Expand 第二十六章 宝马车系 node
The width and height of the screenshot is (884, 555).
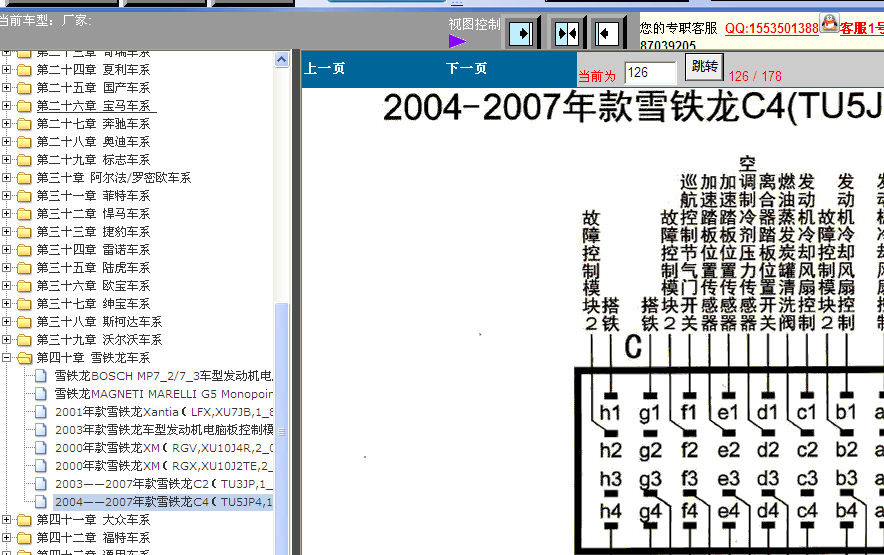coord(6,105)
